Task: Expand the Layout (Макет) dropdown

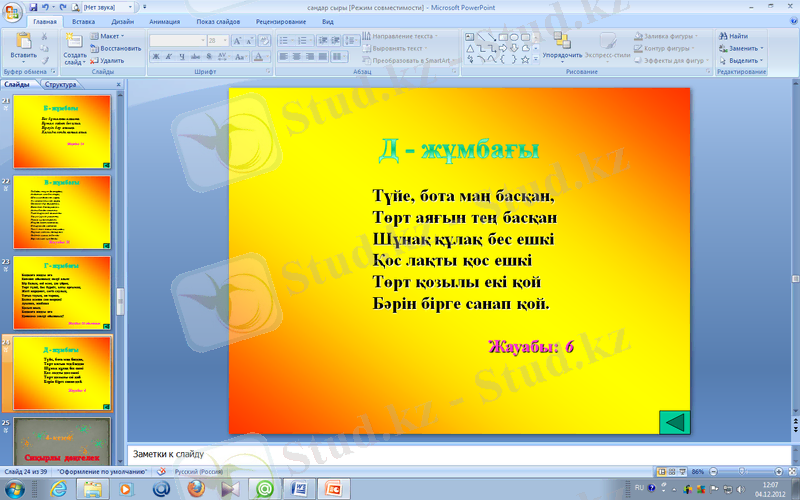Action: [x=112, y=36]
